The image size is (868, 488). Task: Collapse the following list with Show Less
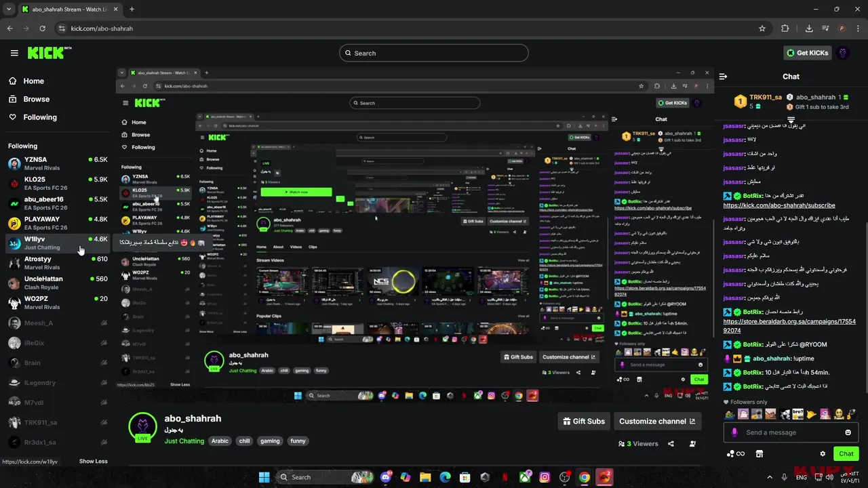[93, 462]
